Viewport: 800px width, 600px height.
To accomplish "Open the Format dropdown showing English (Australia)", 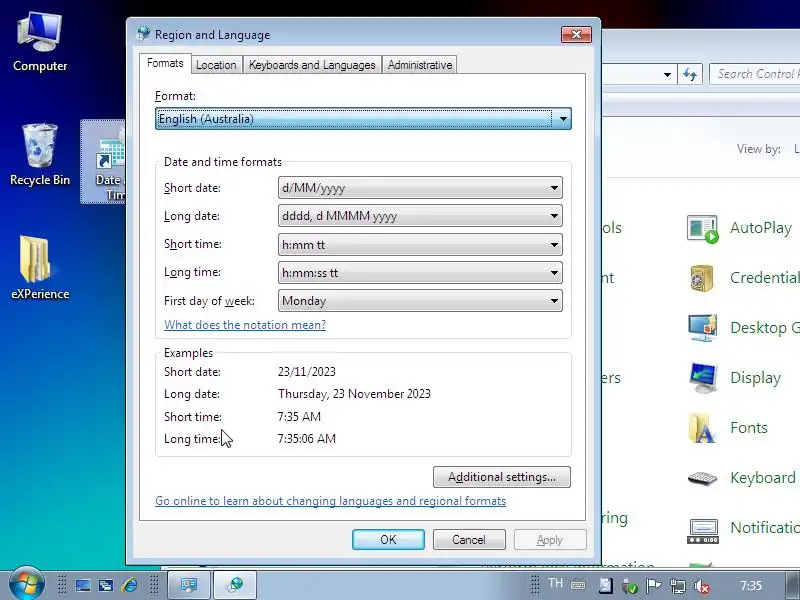I will coord(363,118).
